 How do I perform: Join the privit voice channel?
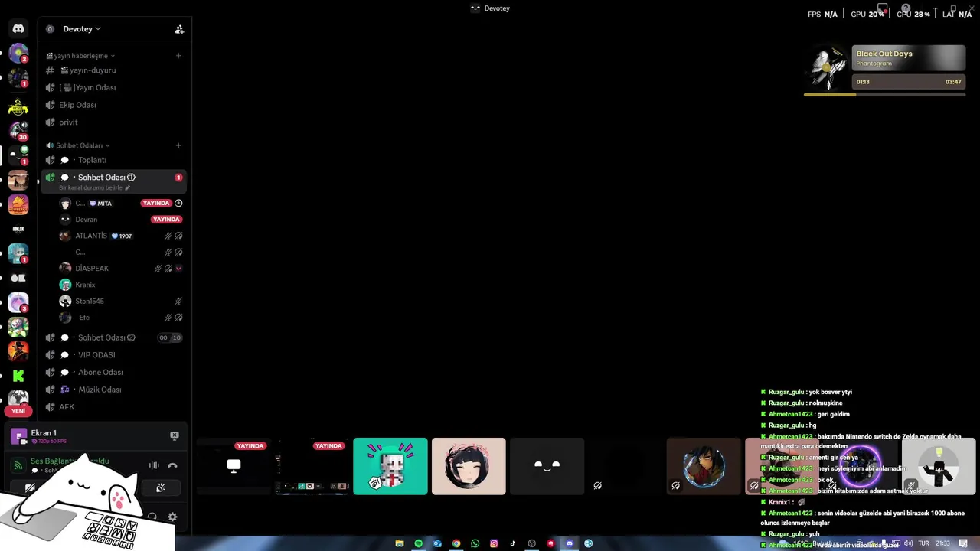[113, 122]
